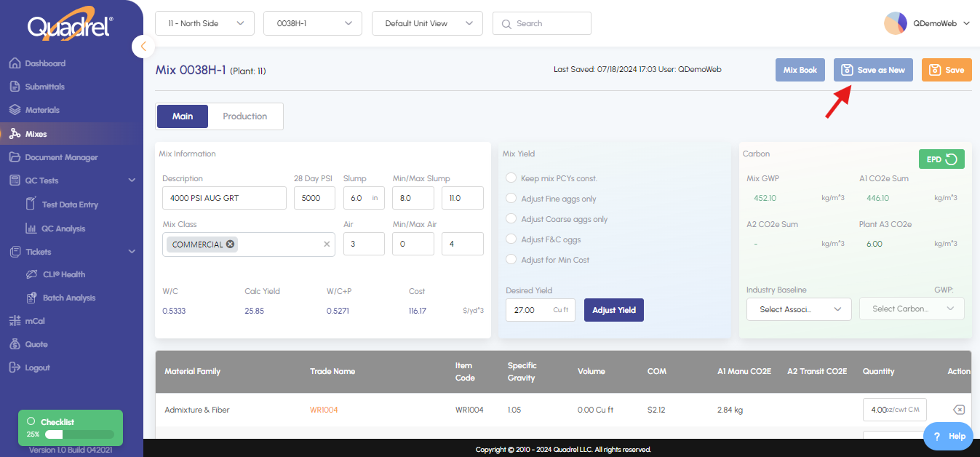Screen dimensions: 980x457
Task: Click the EPD refresh button
Action: (941, 159)
